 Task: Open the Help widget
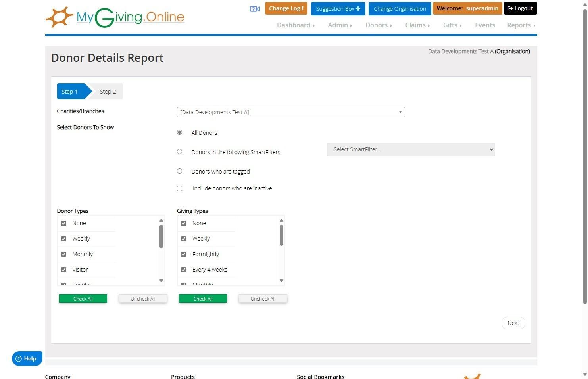pos(27,358)
